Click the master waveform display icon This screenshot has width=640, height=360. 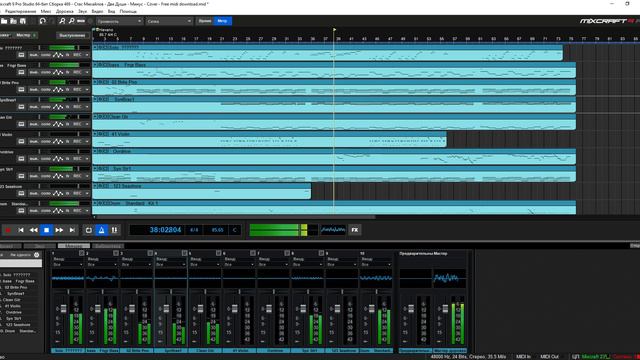[333, 230]
